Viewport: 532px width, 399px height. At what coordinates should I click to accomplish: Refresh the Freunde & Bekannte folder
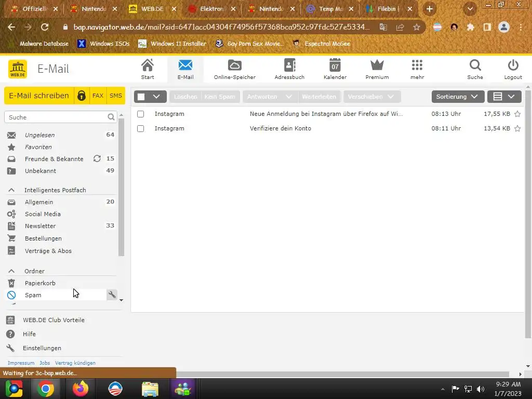[97, 158]
